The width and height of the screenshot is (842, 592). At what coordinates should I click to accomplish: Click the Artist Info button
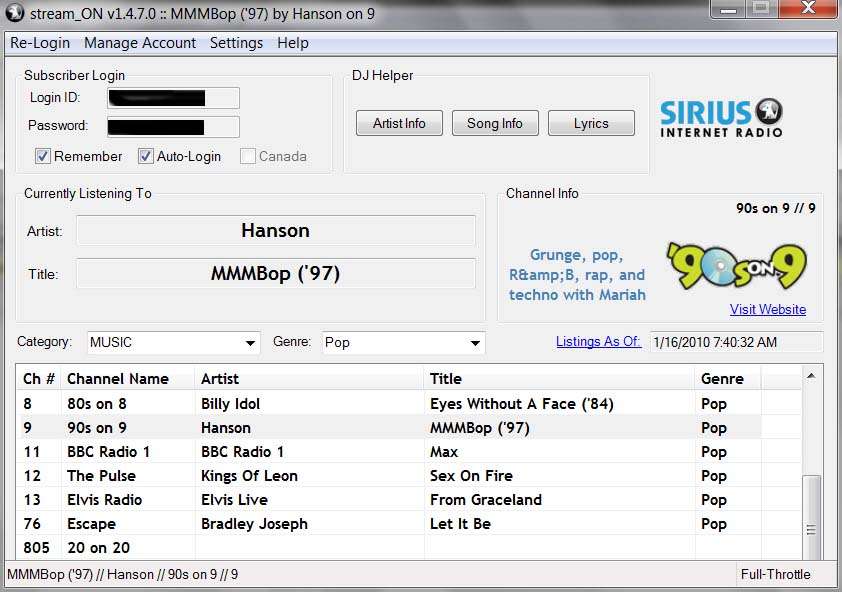click(x=399, y=123)
